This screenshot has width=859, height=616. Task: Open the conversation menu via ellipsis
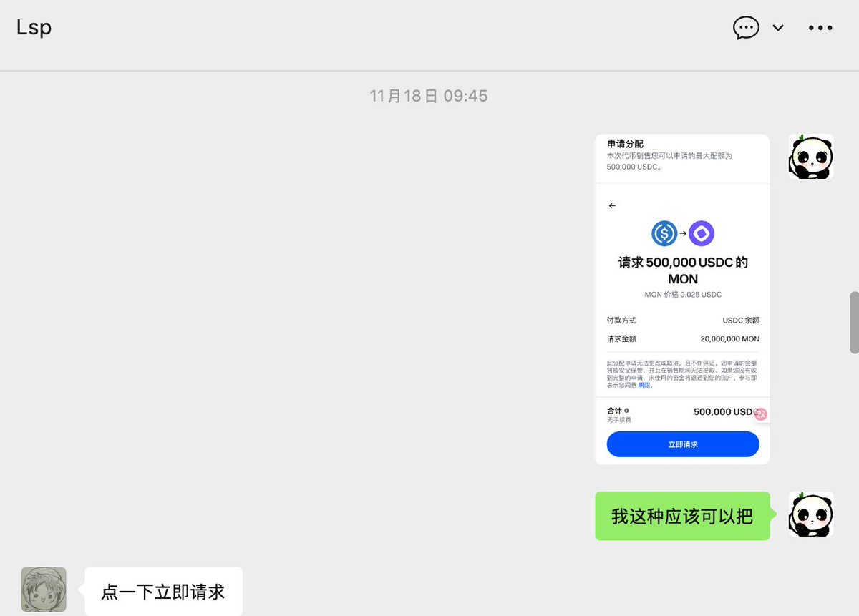coord(820,27)
